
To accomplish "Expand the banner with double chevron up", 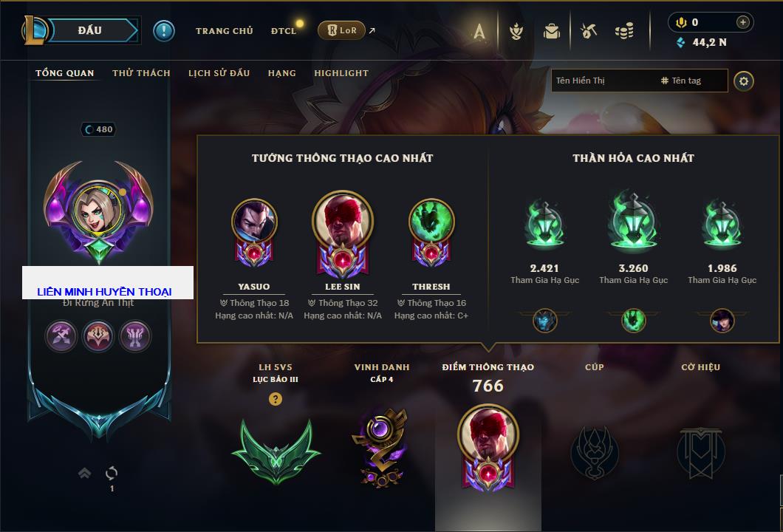I will click(x=84, y=473).
